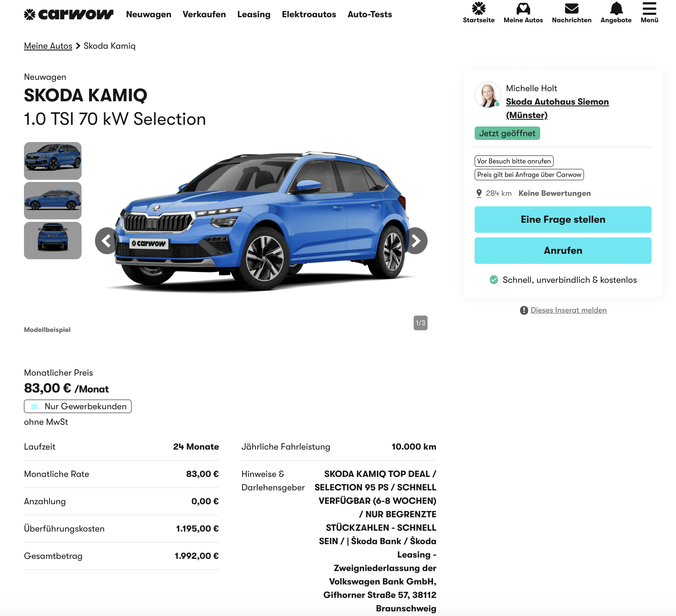The height and width of the screenshot is (616, 676).
Task: Open the Leasing menu
Action: (254, 14)
